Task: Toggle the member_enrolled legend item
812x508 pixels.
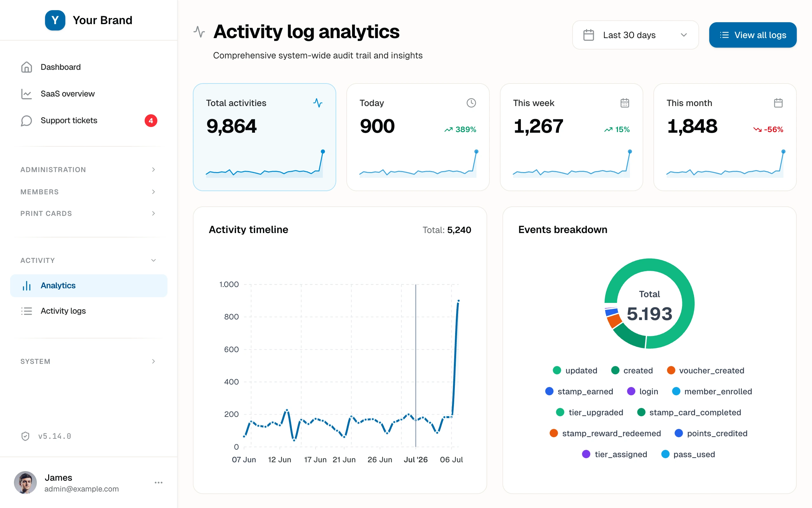Action: (x=712, y=391)
